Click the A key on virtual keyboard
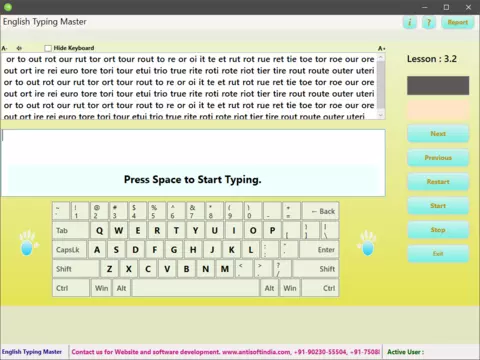Viewport: 480px width, 360px height. [97, 250]
